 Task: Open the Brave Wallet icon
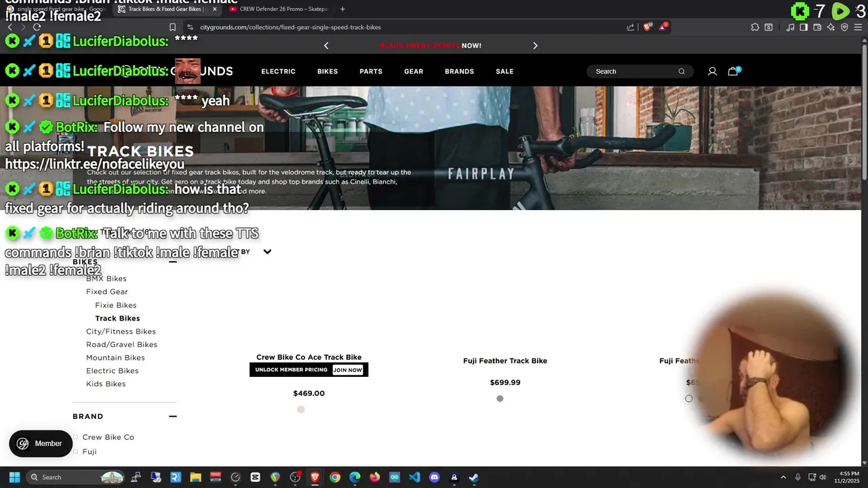pos(817,27)
